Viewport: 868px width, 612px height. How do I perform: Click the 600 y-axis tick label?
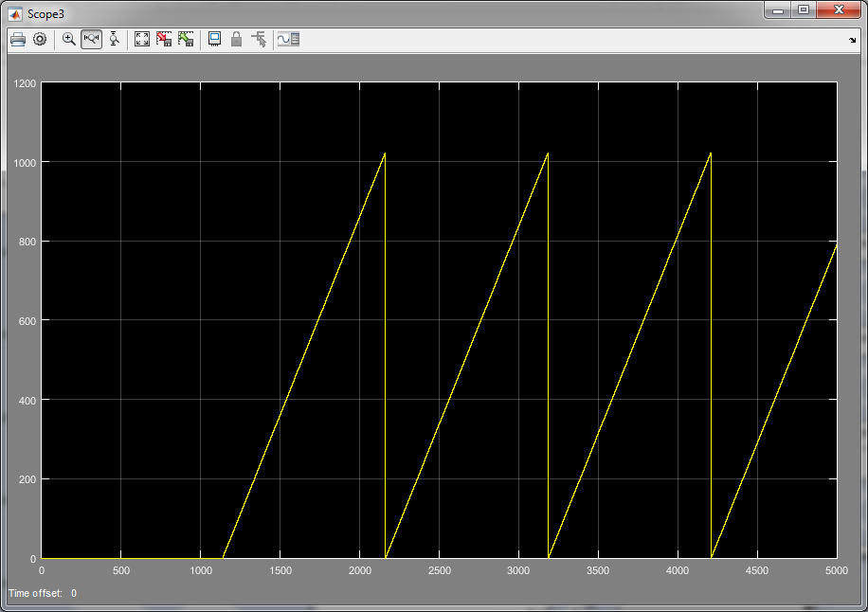pos(27,321)
